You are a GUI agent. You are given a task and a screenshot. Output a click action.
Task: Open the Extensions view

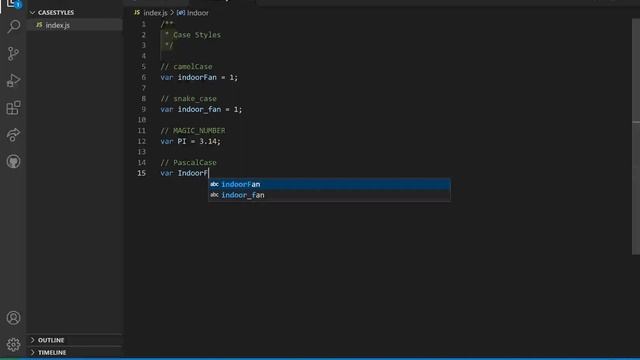pos(13,108)
